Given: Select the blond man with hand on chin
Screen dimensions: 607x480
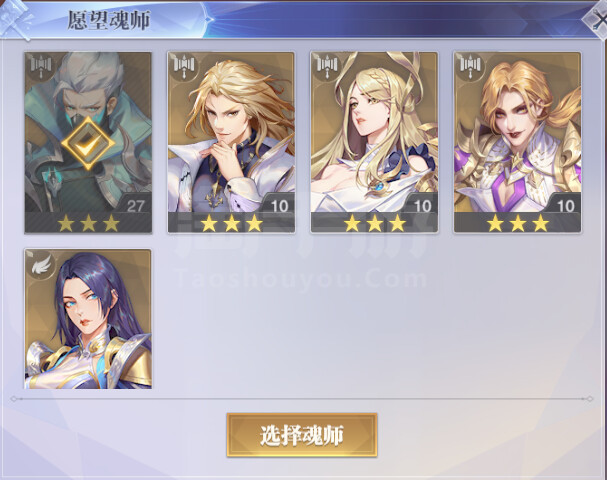Looking at the screenshot, I should pos(231,142).
